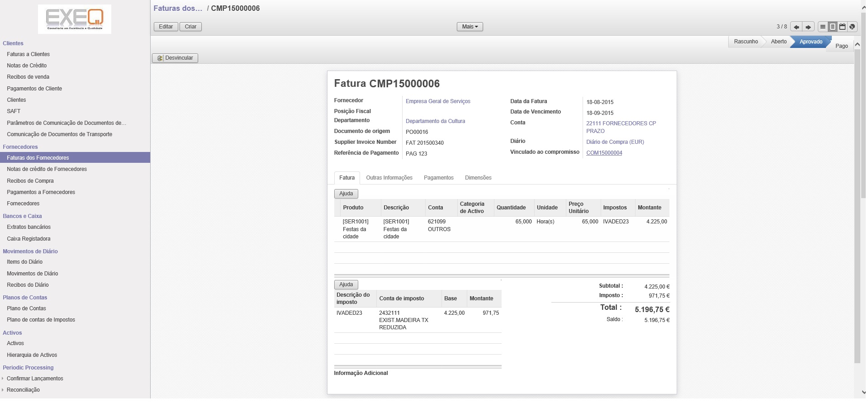Click the Rascunho status stage
The height and width of the screenshot is (417, 868).
point(746,42)
